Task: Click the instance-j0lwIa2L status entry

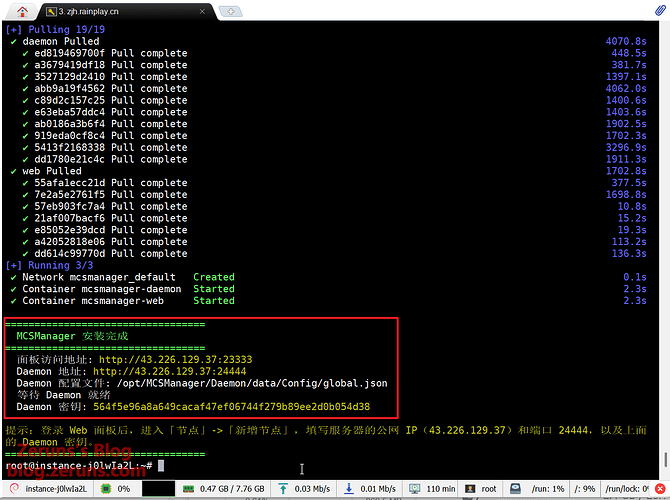Action: click(56, 488)
